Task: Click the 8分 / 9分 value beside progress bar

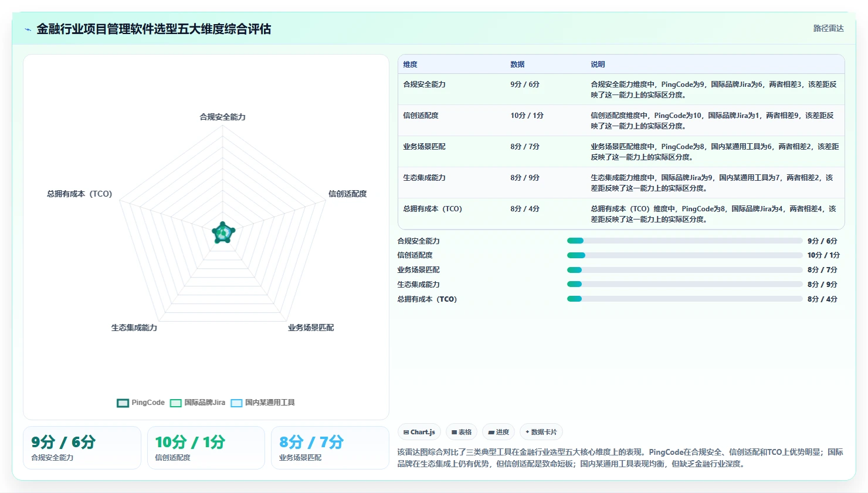Action: [822, 285]
